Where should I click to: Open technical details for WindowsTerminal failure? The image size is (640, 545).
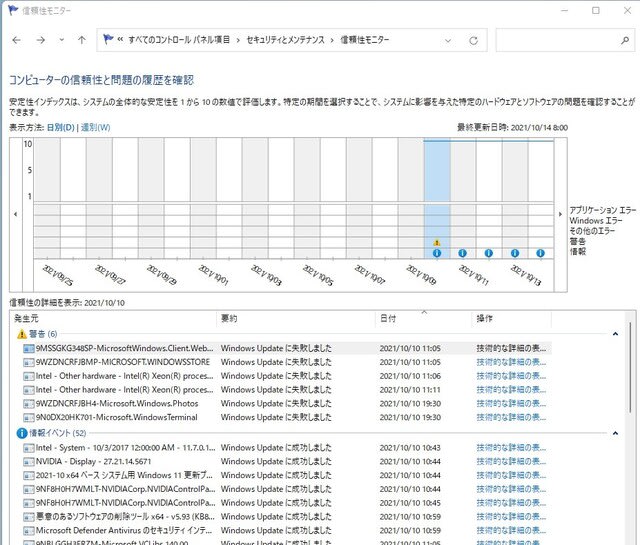point(511,418)
